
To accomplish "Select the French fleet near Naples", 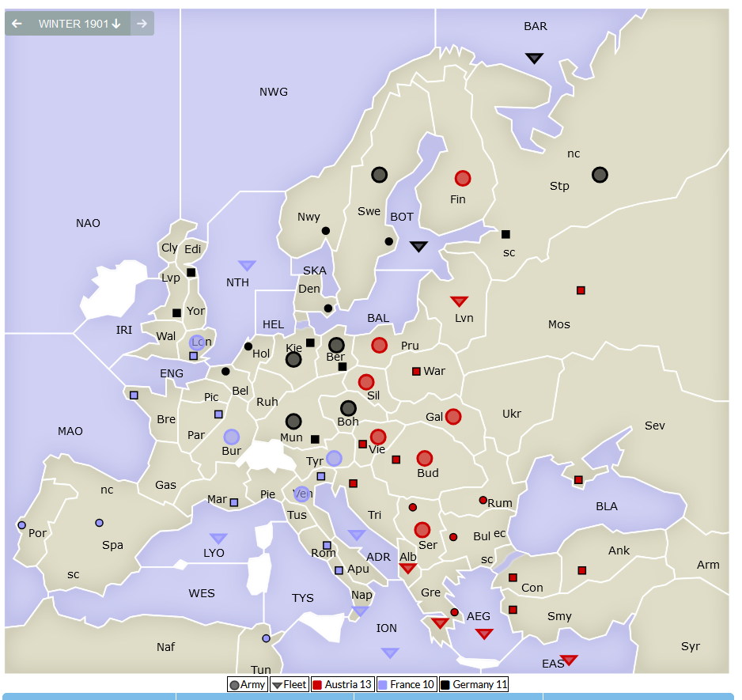I will (360, 611).
